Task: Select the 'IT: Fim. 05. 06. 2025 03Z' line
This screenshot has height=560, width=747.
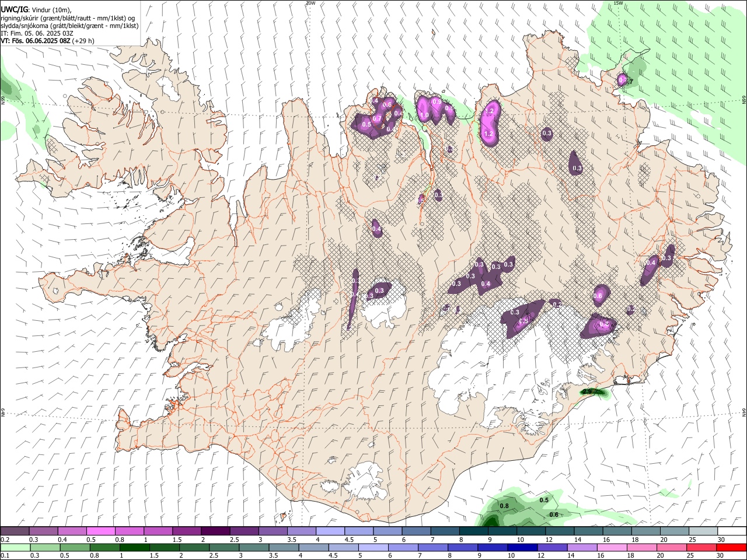Action: (x=37, y=33)
